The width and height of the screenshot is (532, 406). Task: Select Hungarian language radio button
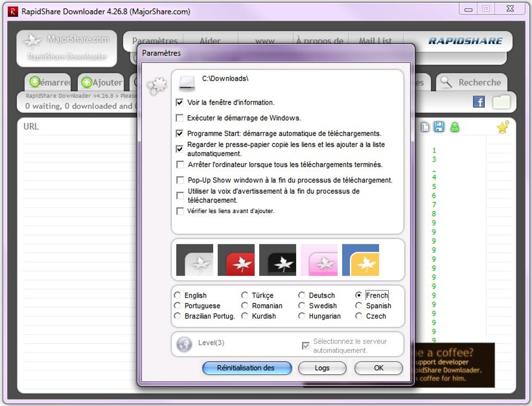(x=301, y=316)
